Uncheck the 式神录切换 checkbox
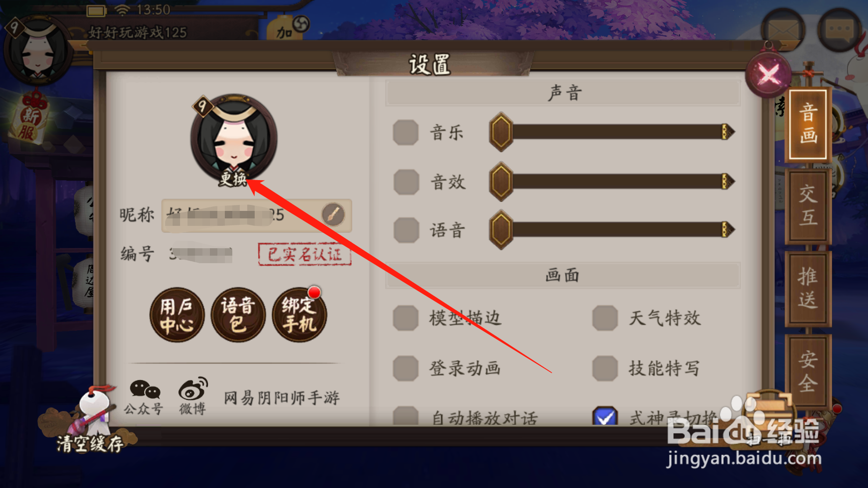868x488 pixels. coord(605,416)
